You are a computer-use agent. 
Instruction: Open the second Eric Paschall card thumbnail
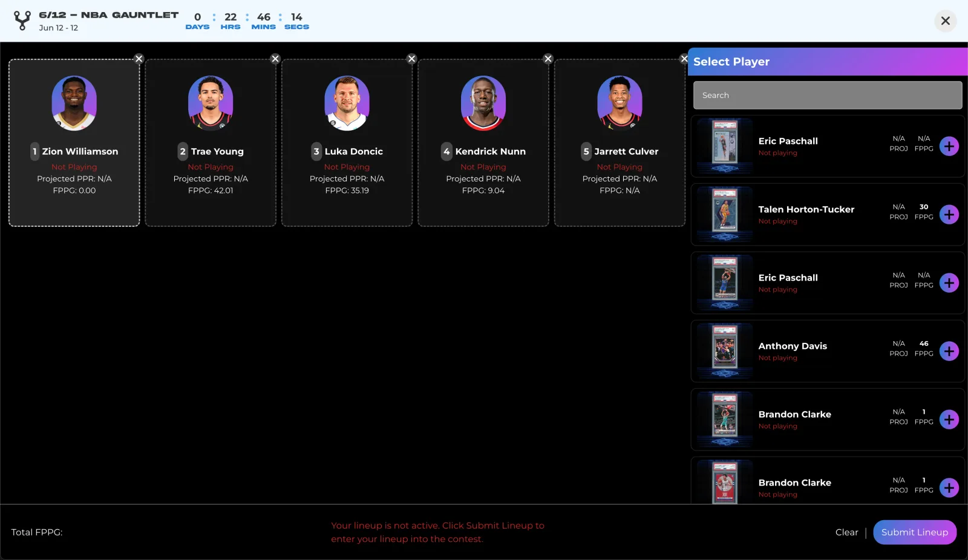tap(725, 282)
